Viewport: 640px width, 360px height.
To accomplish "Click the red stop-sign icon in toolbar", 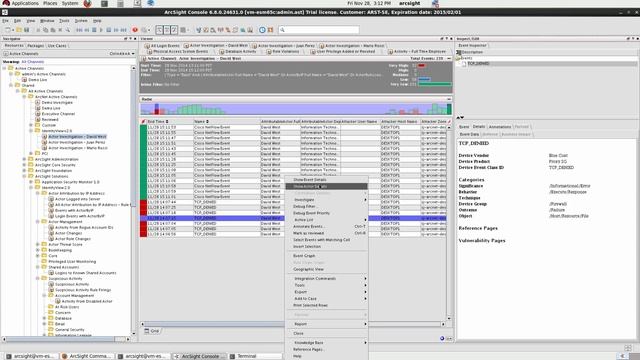I will coord(135,30).
